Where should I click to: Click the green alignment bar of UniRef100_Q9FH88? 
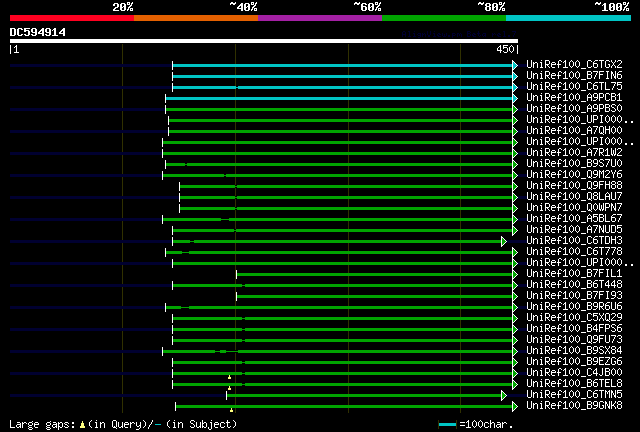click(346, 187)
